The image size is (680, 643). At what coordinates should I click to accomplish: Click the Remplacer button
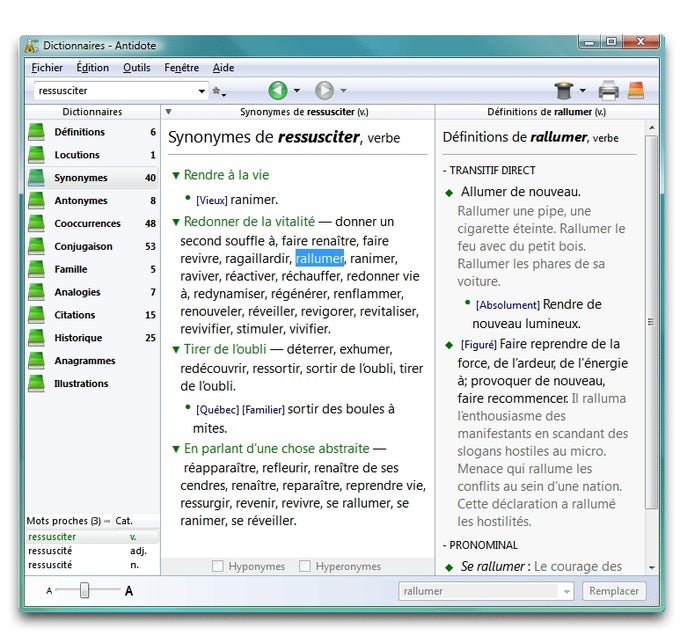[x=614, y=591]
